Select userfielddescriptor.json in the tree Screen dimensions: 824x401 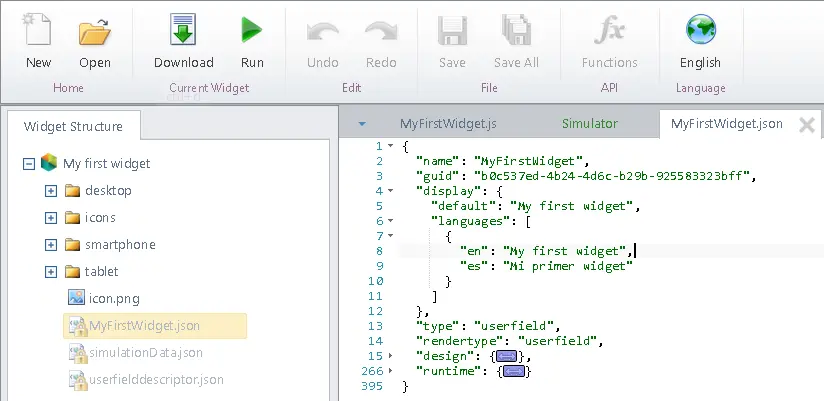point(156,379)
